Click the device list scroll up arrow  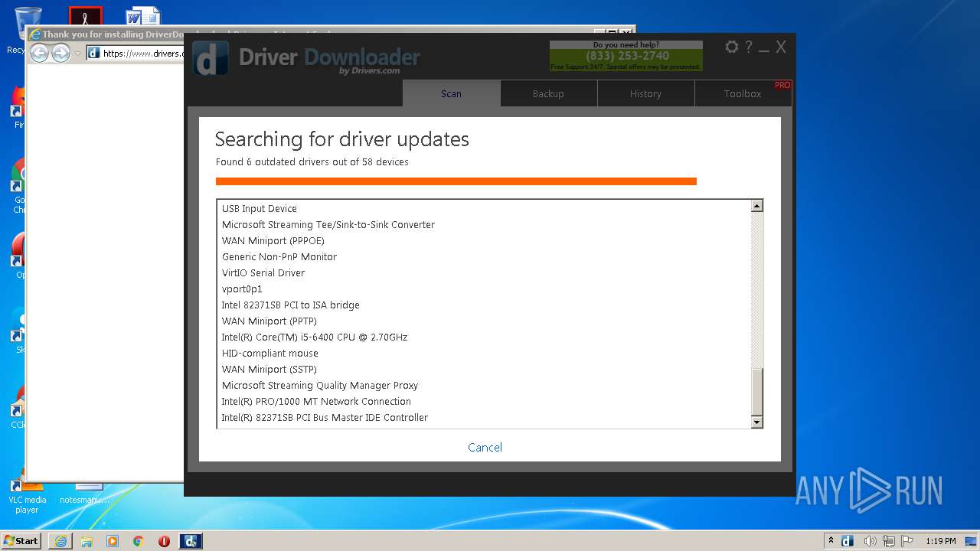tap(757, 206)
